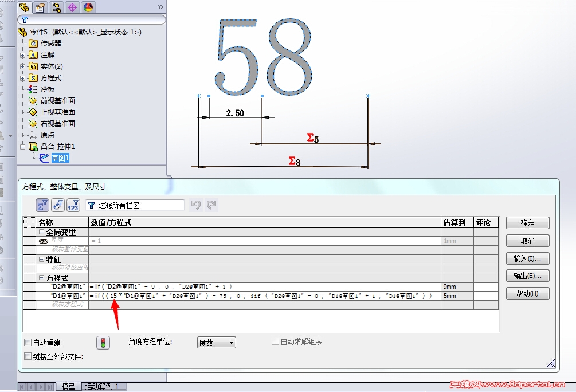
Task: Click the 实体(2) folder icon
Action: click(33, 66)
